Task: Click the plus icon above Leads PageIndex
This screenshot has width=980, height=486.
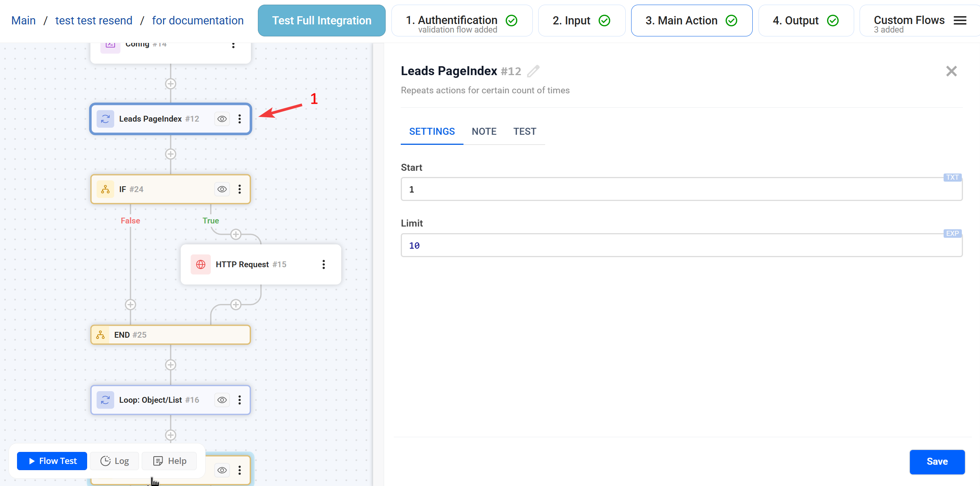Action: coord(170,84)
